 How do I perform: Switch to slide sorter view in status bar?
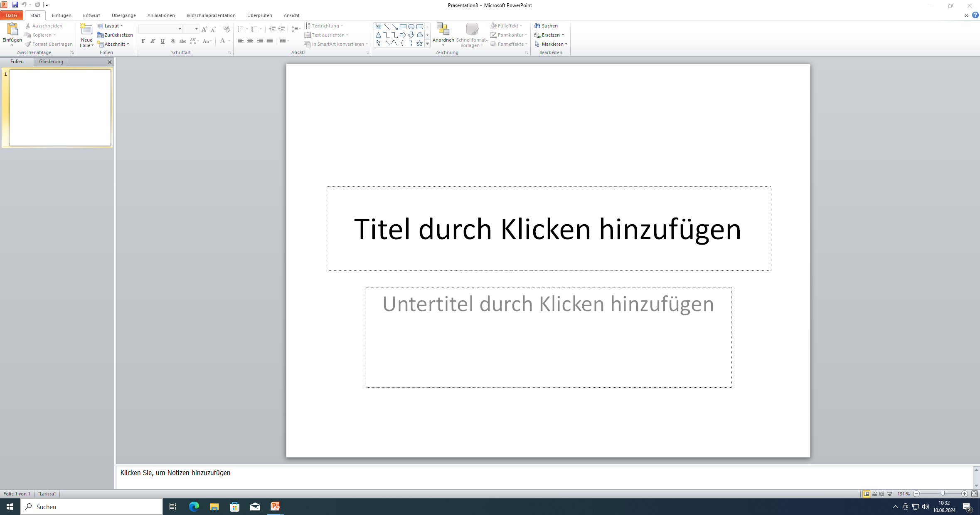(x=874, y=494)
